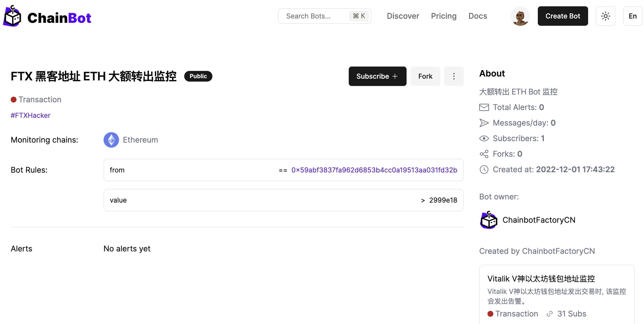Click the ChainbotFactoryCN owner avatar
Screen dimensions: 644x324
coord(488,220)
